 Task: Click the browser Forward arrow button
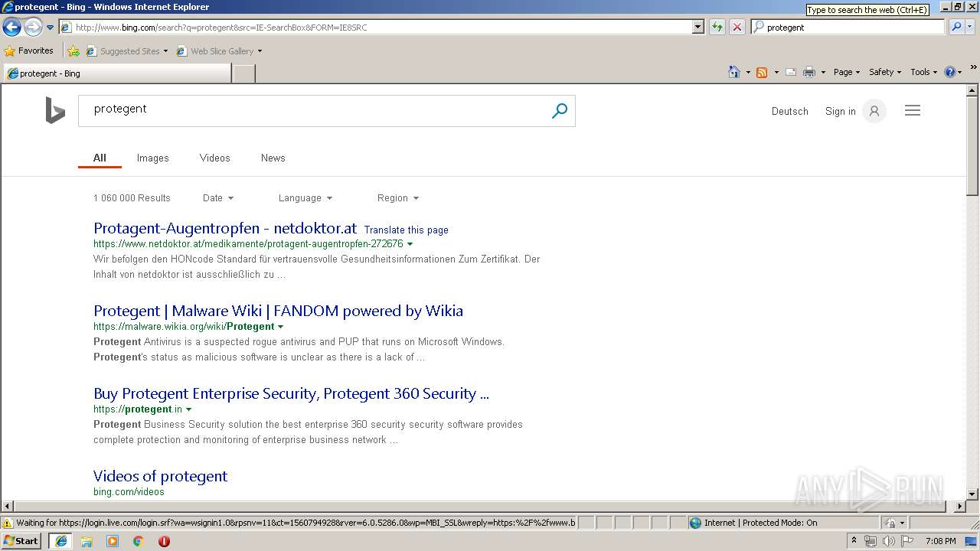click(x=33, y=27)
